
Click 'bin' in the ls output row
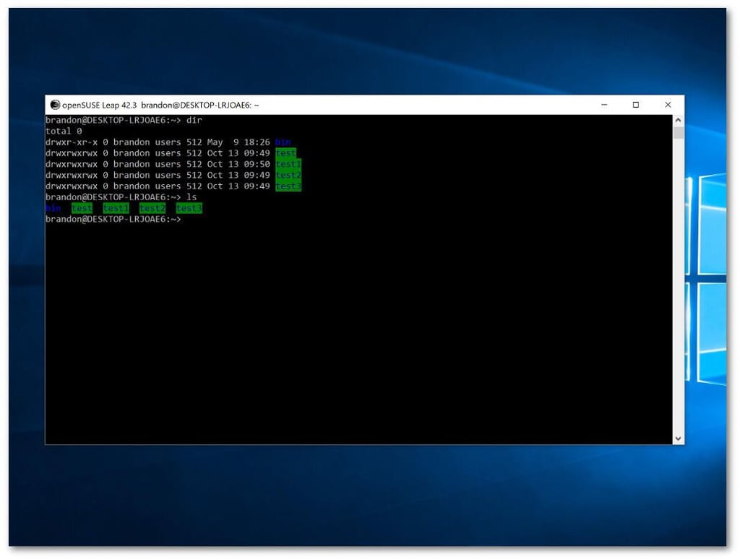(53, 208)
